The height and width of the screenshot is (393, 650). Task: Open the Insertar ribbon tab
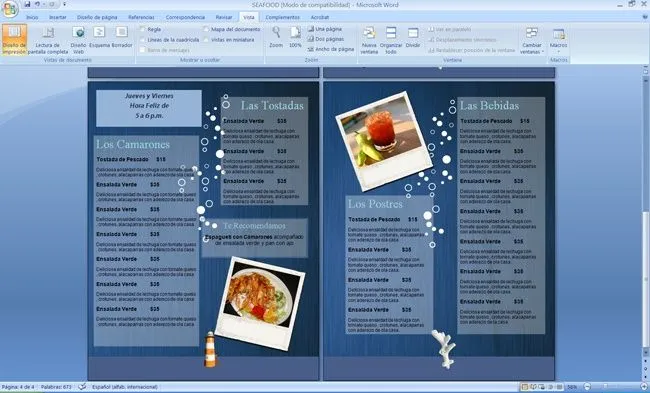pyautogui.click(x=58, y=17)
